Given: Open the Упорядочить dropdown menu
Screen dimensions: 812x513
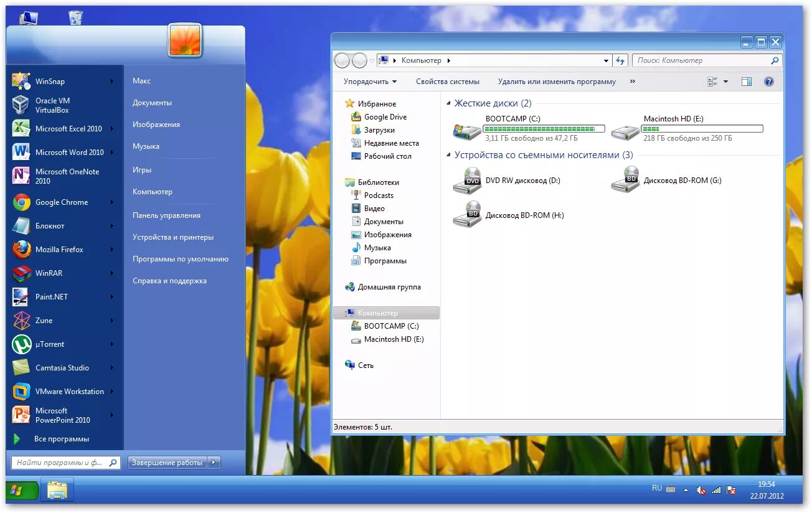Looking at the screenshot, I should (x=370, y=82).
